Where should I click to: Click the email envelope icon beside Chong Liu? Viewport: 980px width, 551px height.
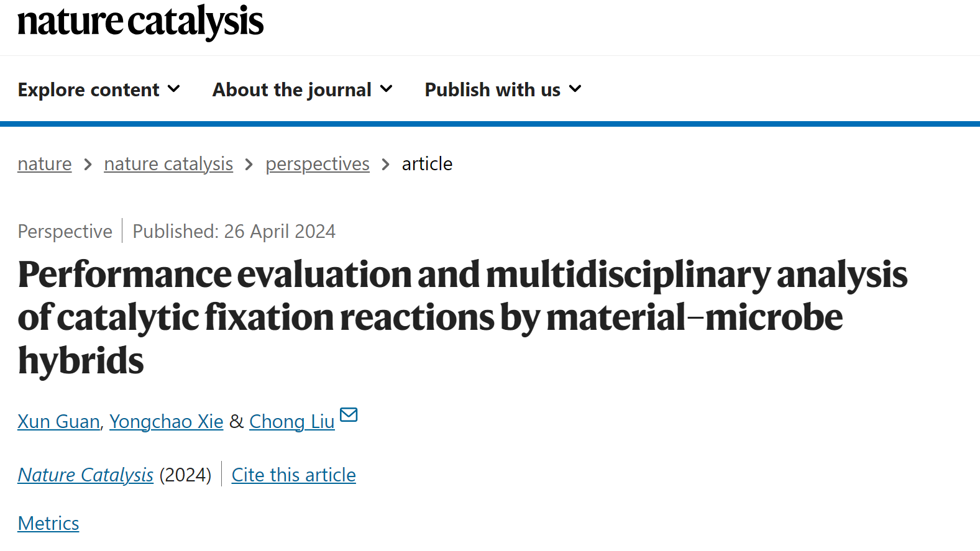pos(349,414)
